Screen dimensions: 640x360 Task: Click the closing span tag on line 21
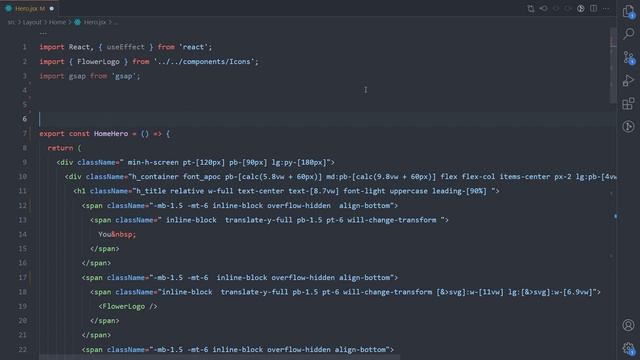[x=96, y=335]
